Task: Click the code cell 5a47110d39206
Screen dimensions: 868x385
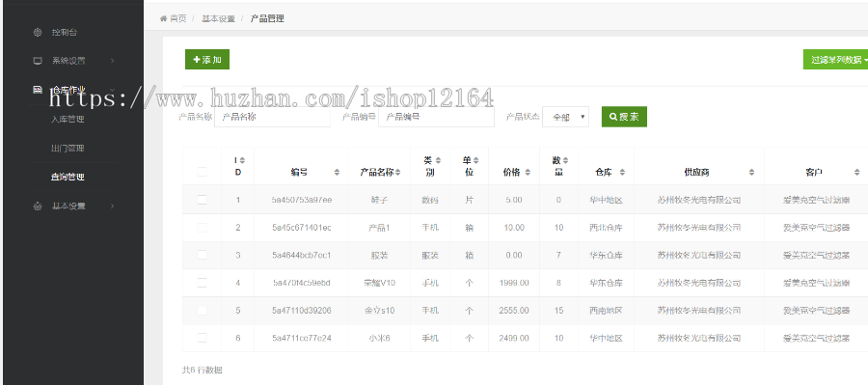Action: [x=302, y=310]
